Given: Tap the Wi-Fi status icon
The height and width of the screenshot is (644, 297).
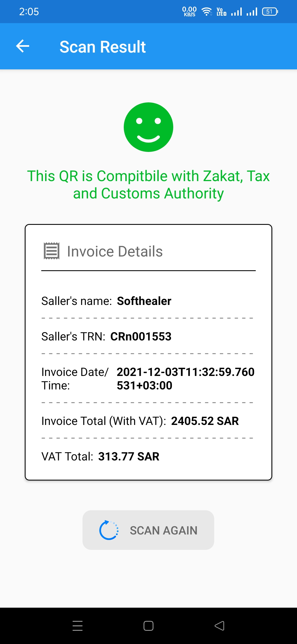Looking at the screenshot, I should [x=207, y=12].
